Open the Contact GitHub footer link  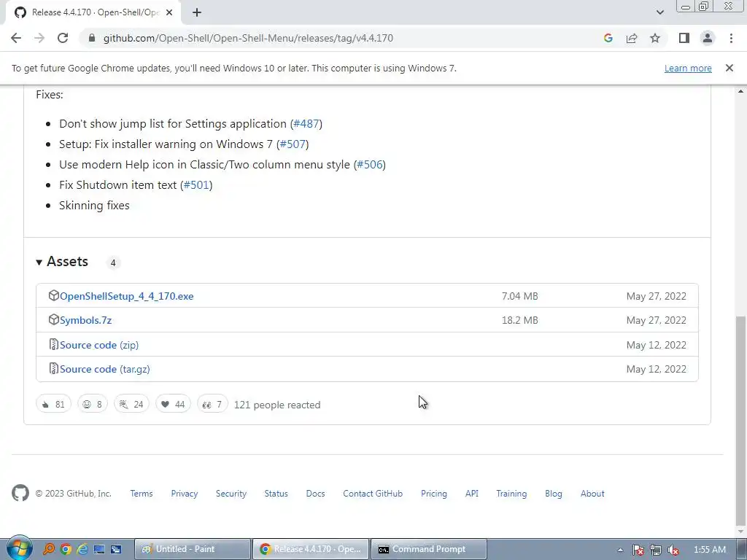click(x=373, y=494)
